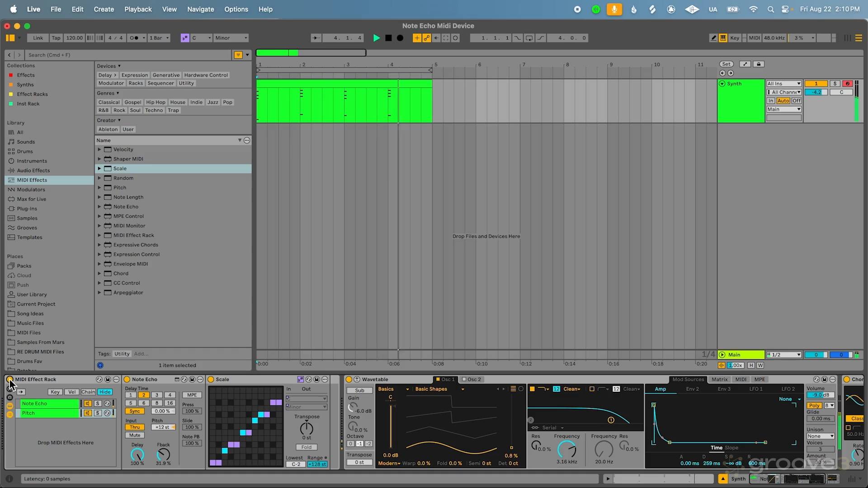Image resolution: width=868 pixels, height=488 pixels.
Task: Click the transport Play button
Action: (376, 38)
